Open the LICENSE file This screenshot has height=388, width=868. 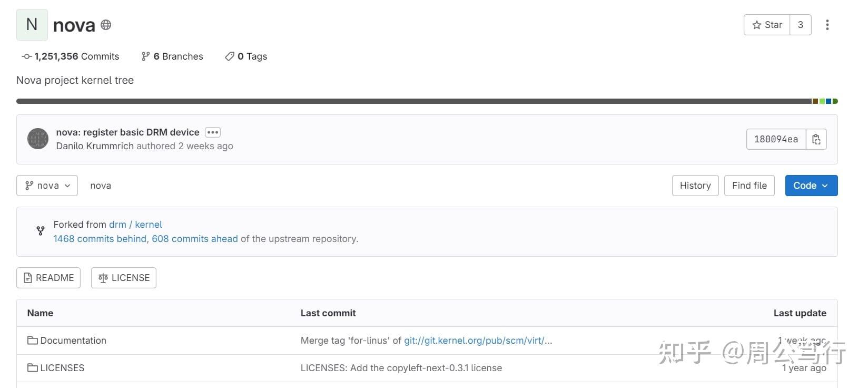[x=123, y=277]
